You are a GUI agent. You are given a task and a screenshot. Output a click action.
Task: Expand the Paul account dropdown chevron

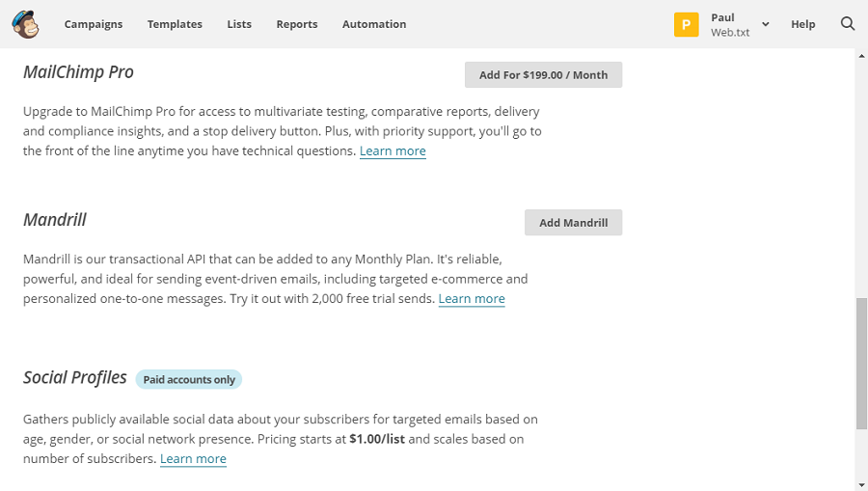(766, 24)
